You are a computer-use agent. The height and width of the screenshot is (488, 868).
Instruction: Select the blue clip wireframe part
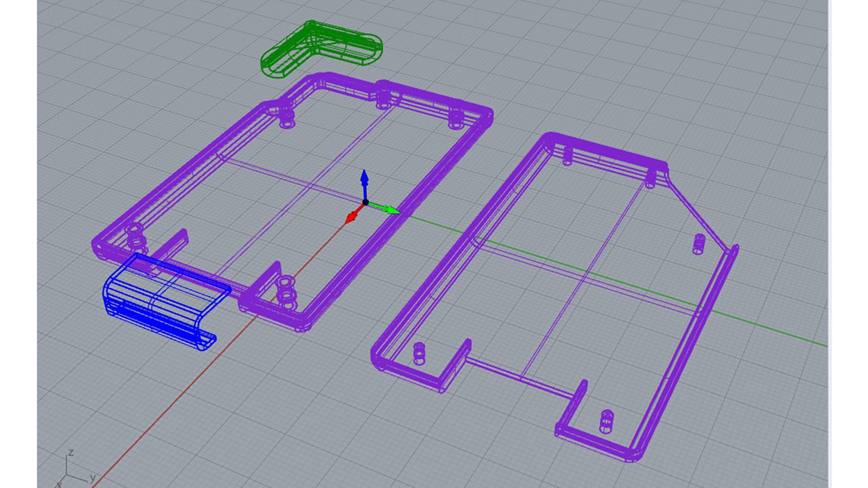pos(166,301)
